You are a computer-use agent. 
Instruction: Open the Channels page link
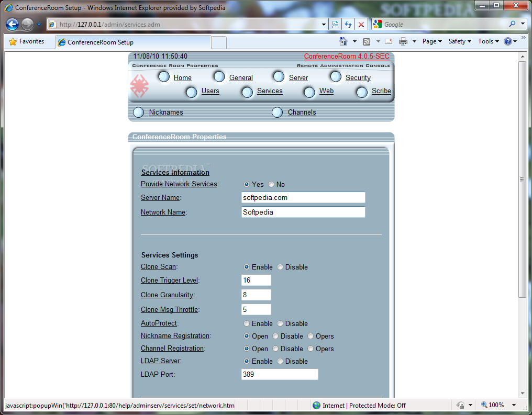pos(302,112)
